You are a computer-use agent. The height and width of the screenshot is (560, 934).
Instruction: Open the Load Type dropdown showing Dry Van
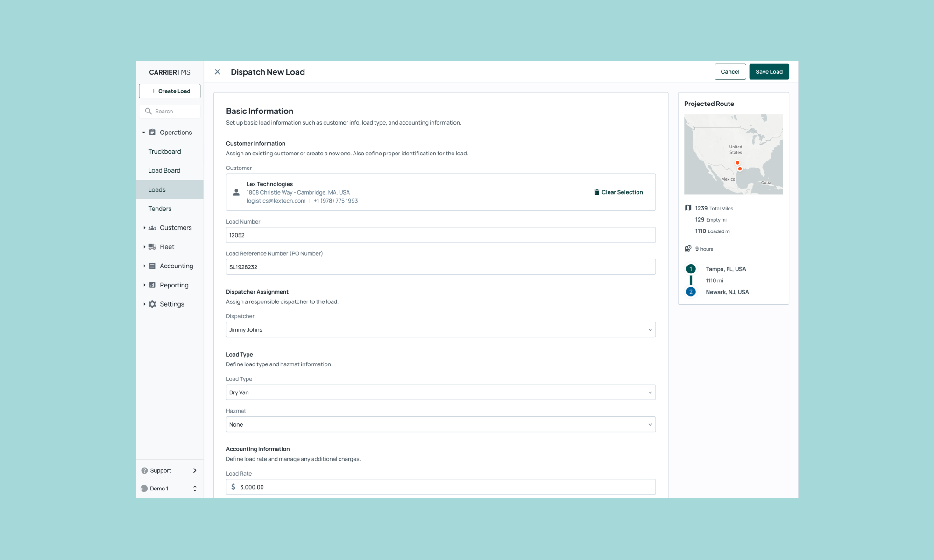[440, 392]
